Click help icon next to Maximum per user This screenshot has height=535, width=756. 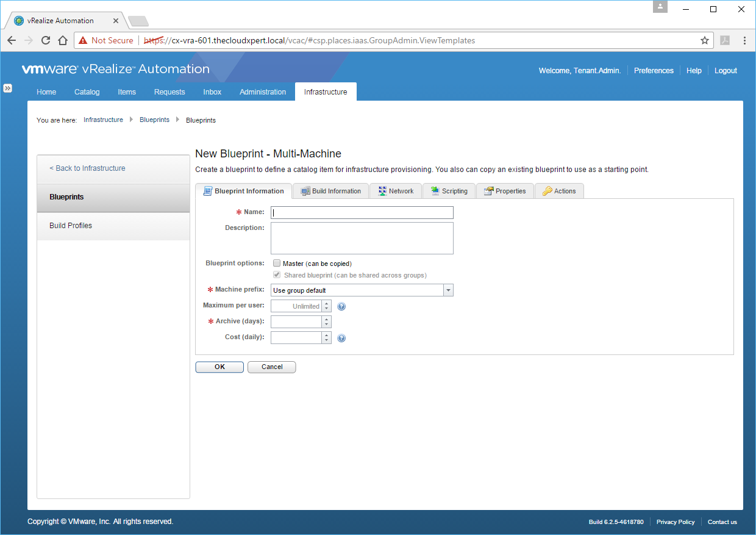coord(341,306)
